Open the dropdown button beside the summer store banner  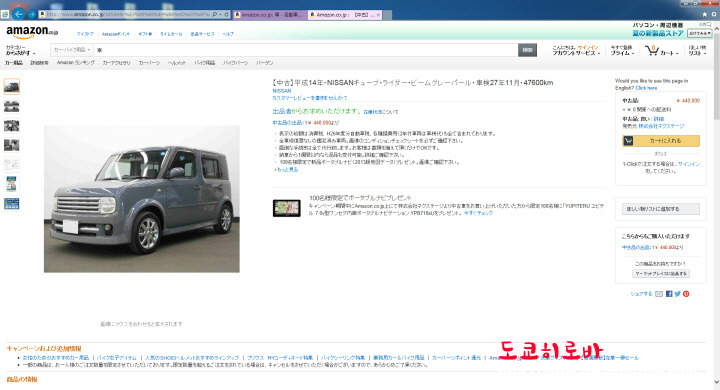[x=699, y=33]
